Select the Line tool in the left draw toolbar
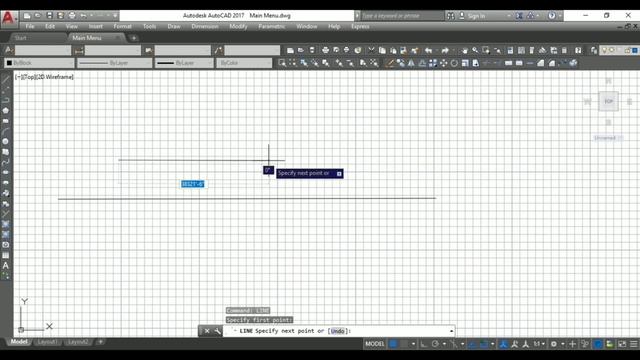Screen dimensions: 640x360 6,79
